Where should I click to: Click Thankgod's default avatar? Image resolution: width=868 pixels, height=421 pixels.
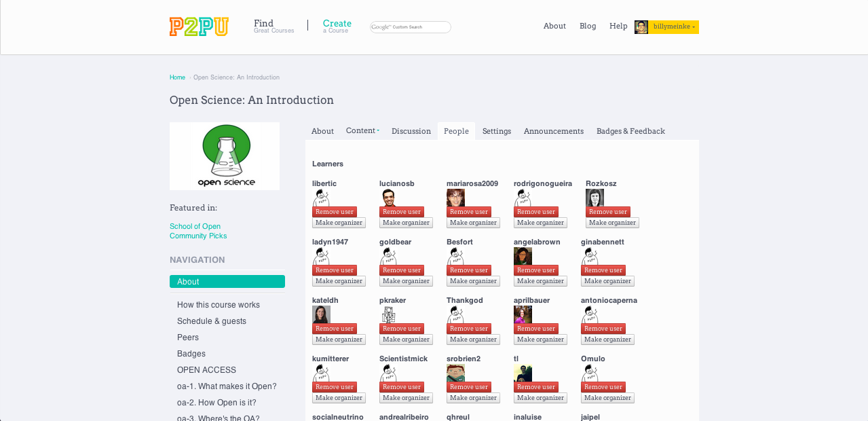455,314
